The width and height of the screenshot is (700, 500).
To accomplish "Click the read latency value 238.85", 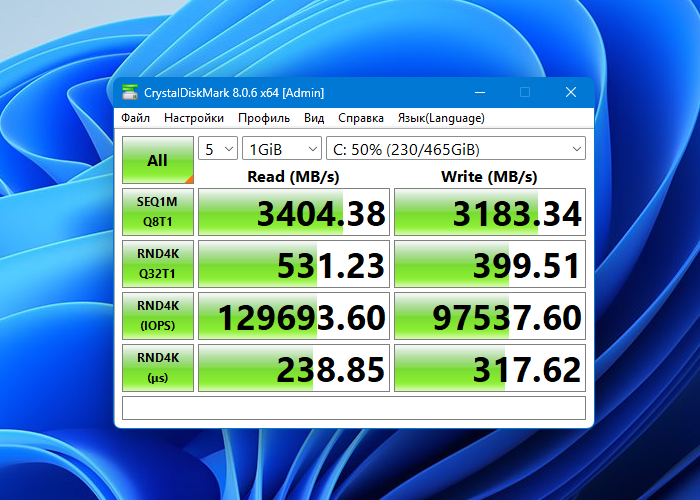I will coord(294,368).
